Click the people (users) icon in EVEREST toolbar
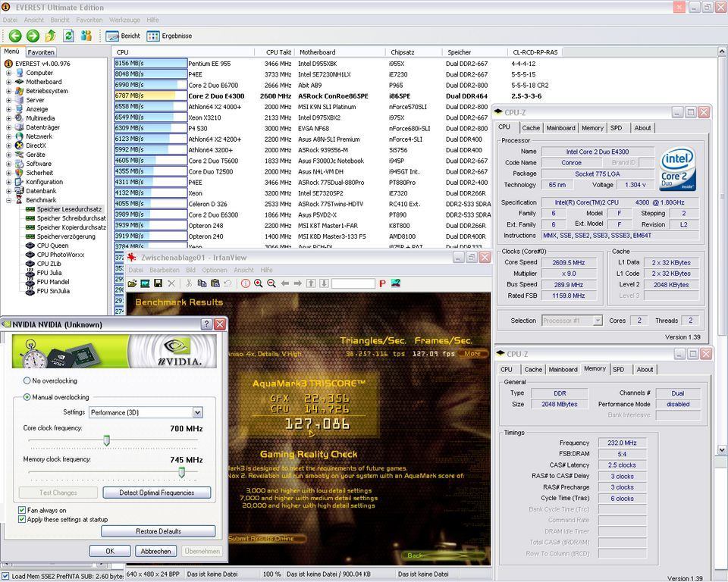 tap(86, 36)
